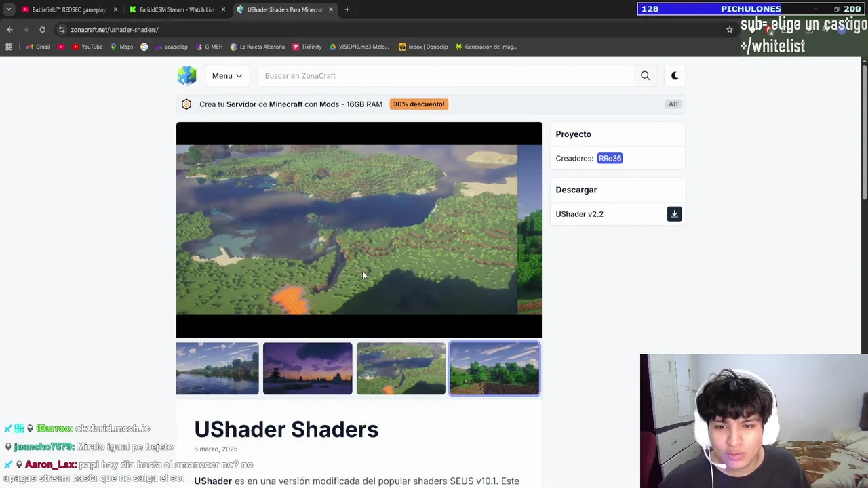Open creator RRe36 tag

(610, 158)
